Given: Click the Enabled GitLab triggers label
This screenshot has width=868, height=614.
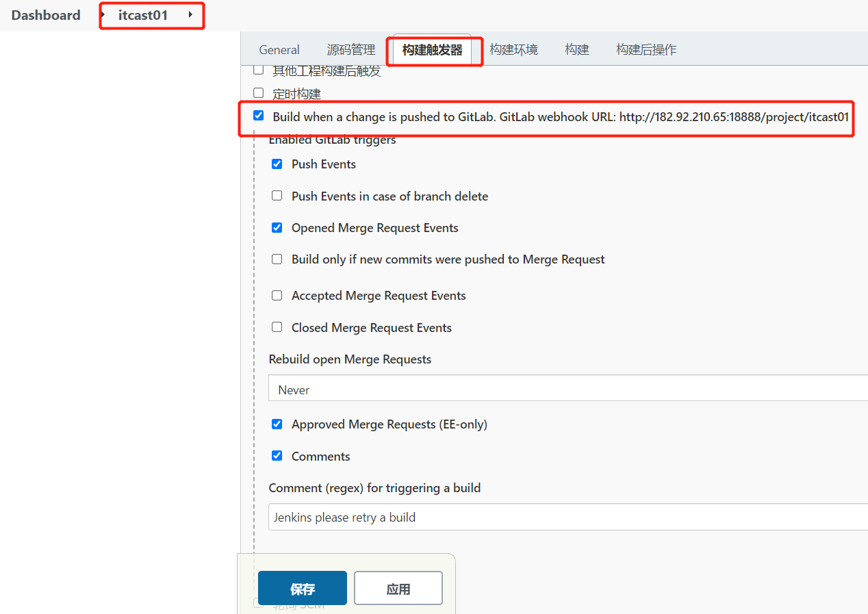Looking at the screenshot, I should click(333, 140).
